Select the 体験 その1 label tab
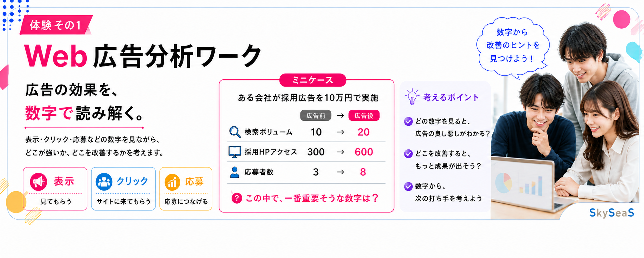The image size is (644, 258). (56, 25)
